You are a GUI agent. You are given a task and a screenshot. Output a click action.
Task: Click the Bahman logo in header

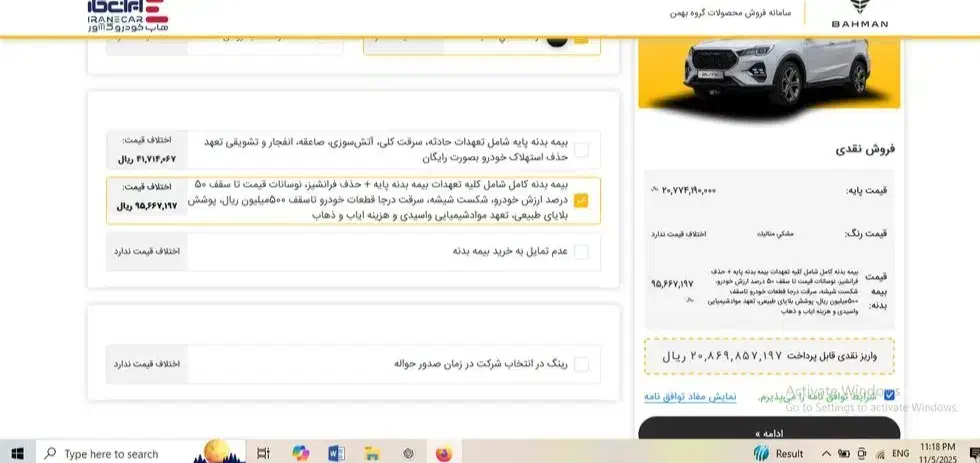click(859, 14)
